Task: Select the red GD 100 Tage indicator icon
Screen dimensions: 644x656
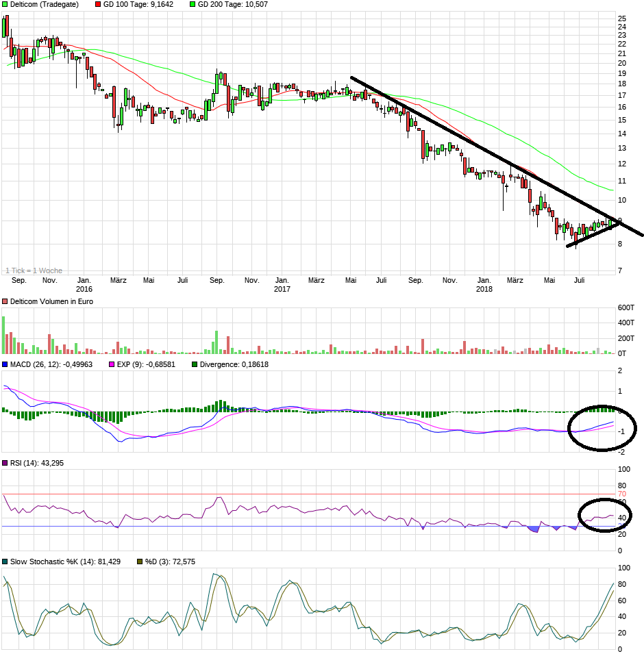Action: point(97,5)
